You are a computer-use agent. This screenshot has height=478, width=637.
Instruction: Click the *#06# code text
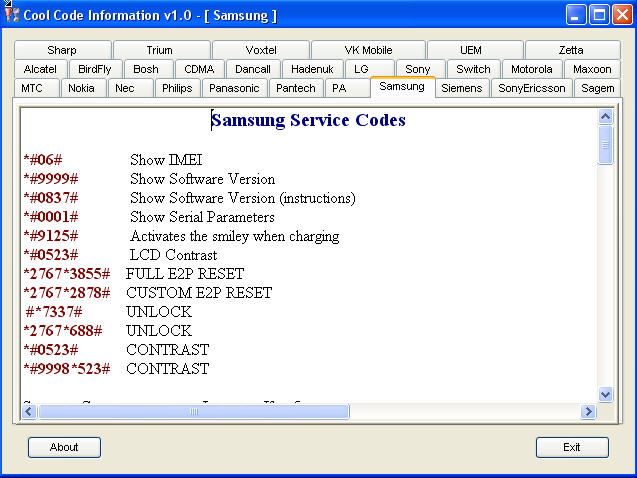(x=43, y=160)
